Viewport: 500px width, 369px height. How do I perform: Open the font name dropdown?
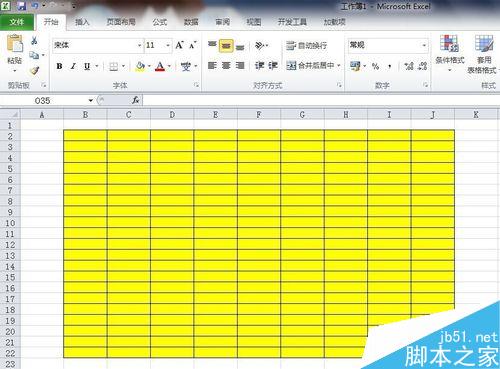(x=140, y=46)
